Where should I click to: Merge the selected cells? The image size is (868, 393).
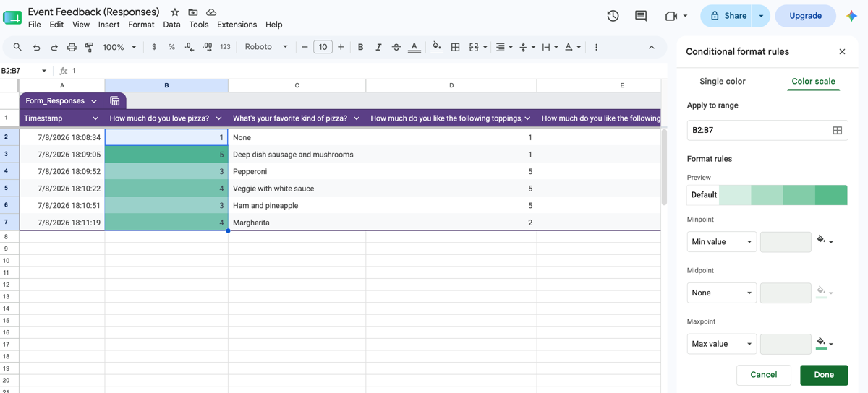474,47
